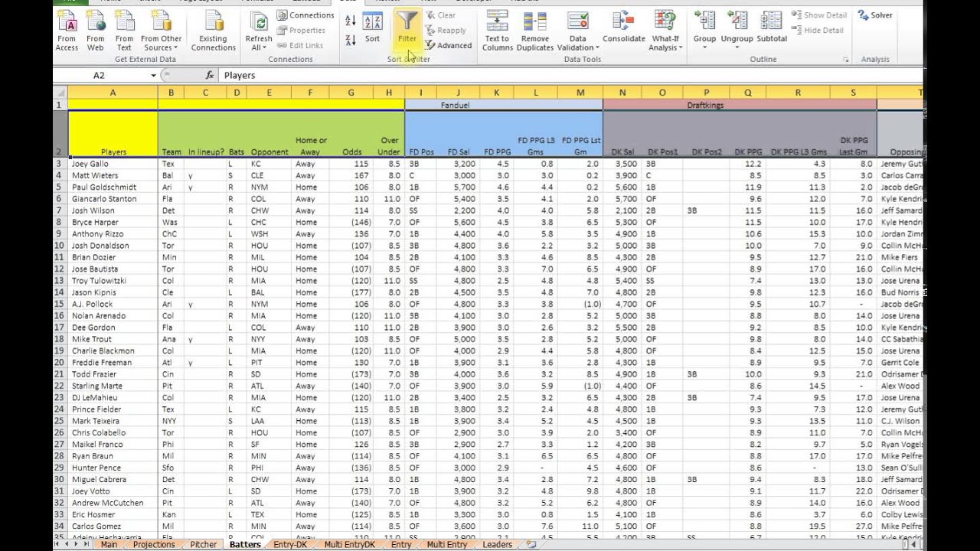This screenshot has height=551, width=980.
Task: Sort A to Z ascending
Action: click(351, 22)
